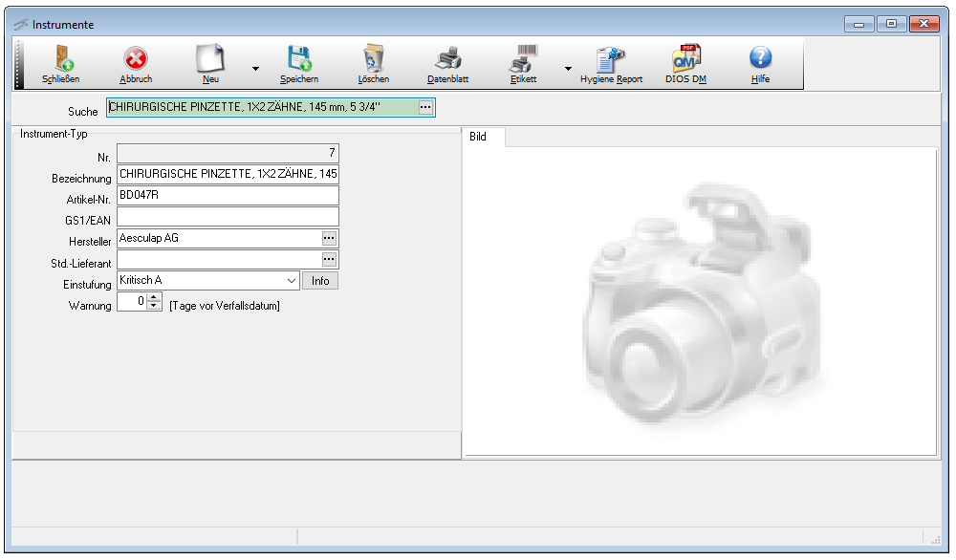
Task: Open the Hygiene Report
Action: (x=612, y=64)
